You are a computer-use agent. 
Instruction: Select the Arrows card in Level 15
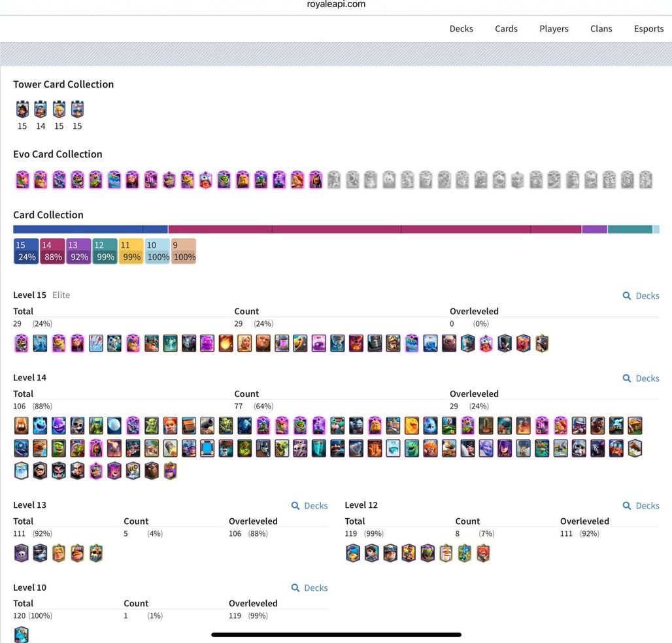click(96, 344)
